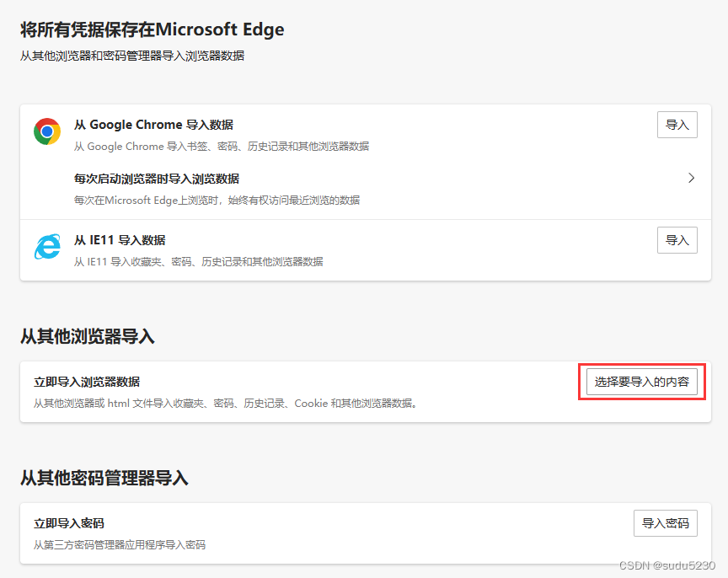
Task: Click the 从其他密码管理器导入 section heading
Action: click(x=104, y=478)
